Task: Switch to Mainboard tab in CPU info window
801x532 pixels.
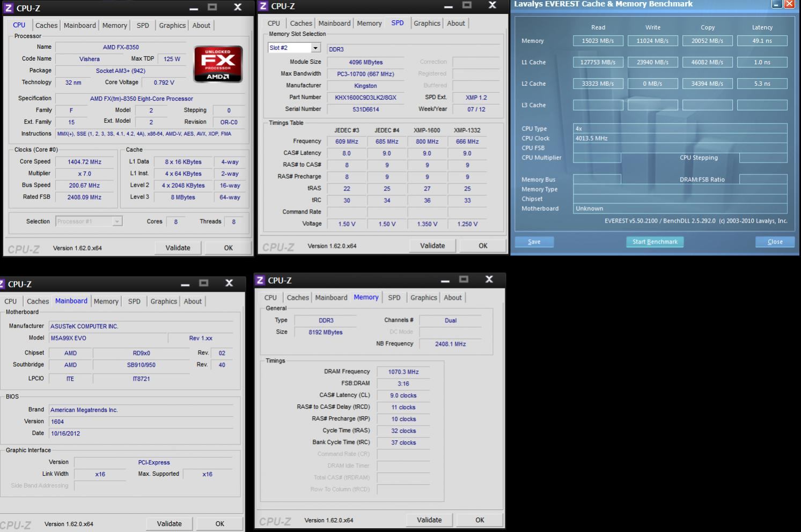Action: [x=80, y=25]
